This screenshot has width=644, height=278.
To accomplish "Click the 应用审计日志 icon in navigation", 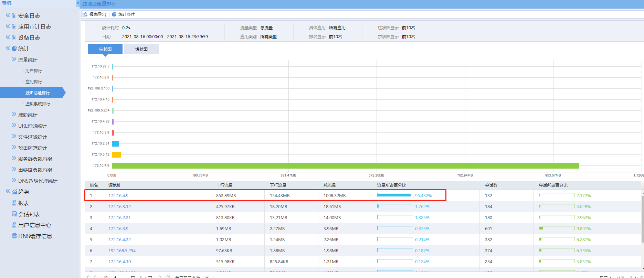I will [x=14, y=27].
